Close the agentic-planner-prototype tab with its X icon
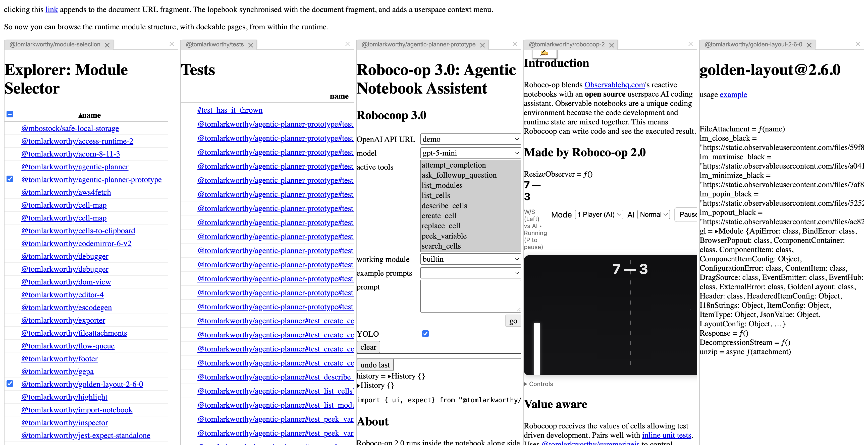This screenshot has height=445, width=868. [482, 45]
